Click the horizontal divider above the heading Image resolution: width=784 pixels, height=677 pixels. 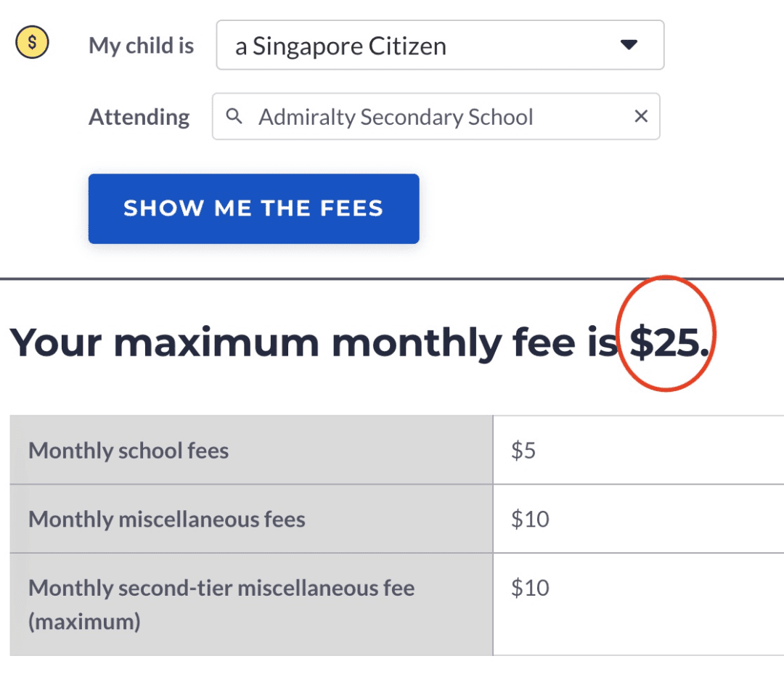pos(392,279)
